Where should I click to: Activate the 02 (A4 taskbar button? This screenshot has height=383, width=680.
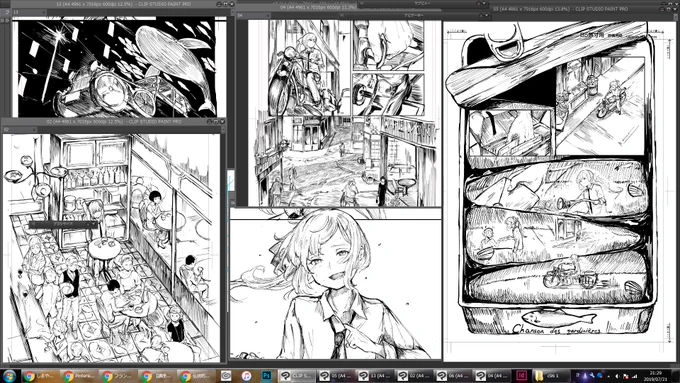click(414, 376)
